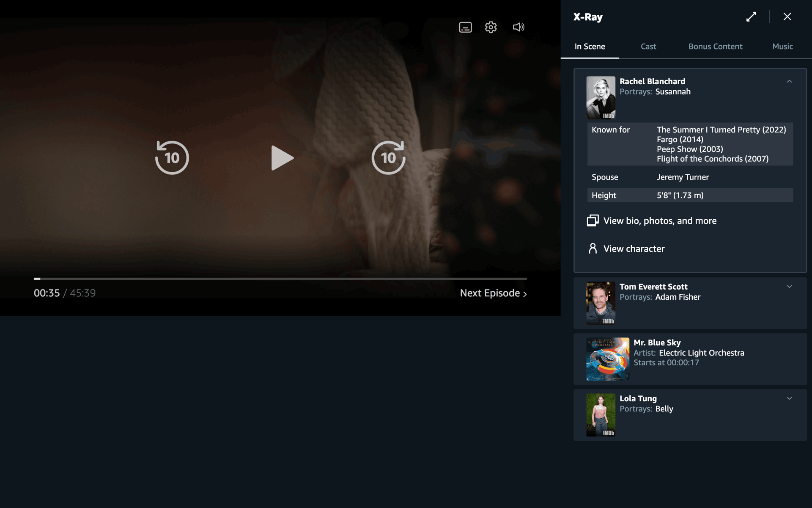Select Lola Tung name
The width and height of the screenshot is (812, 508).
[x=638, y=398]
